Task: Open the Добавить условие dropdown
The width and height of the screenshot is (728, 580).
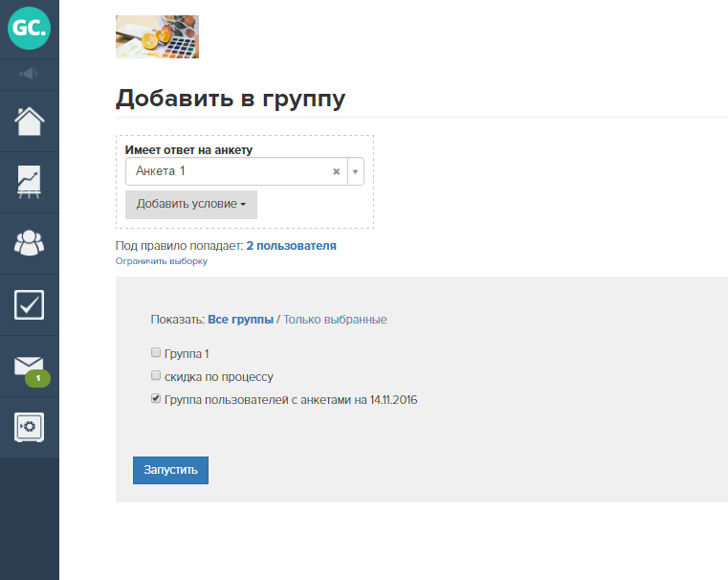Action: (x=191, y=204)
